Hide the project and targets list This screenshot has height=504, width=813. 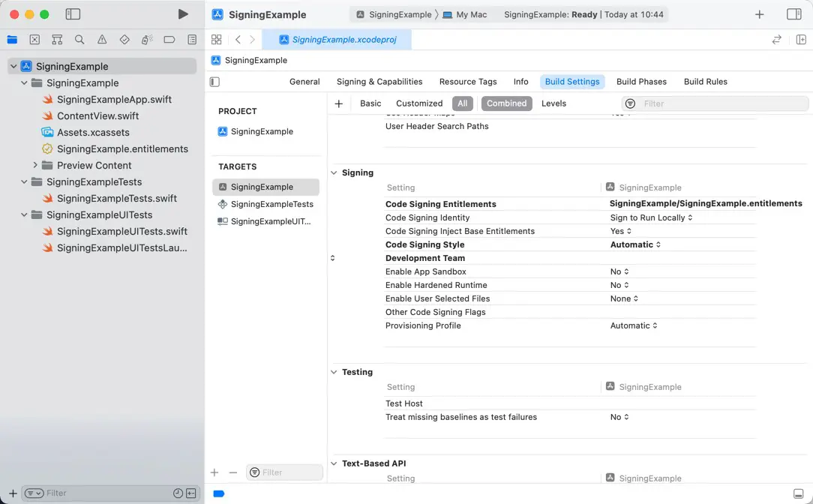(214, 82)
